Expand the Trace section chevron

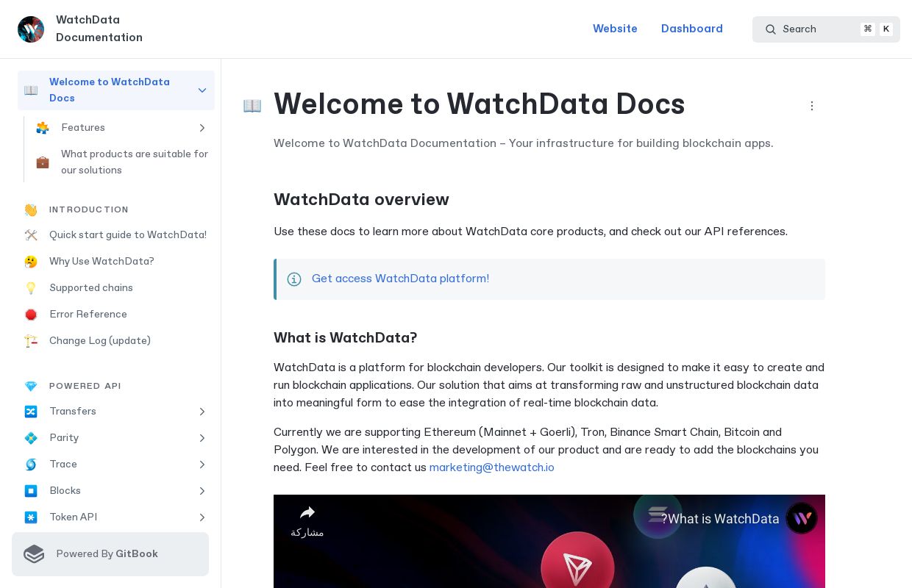202,465
